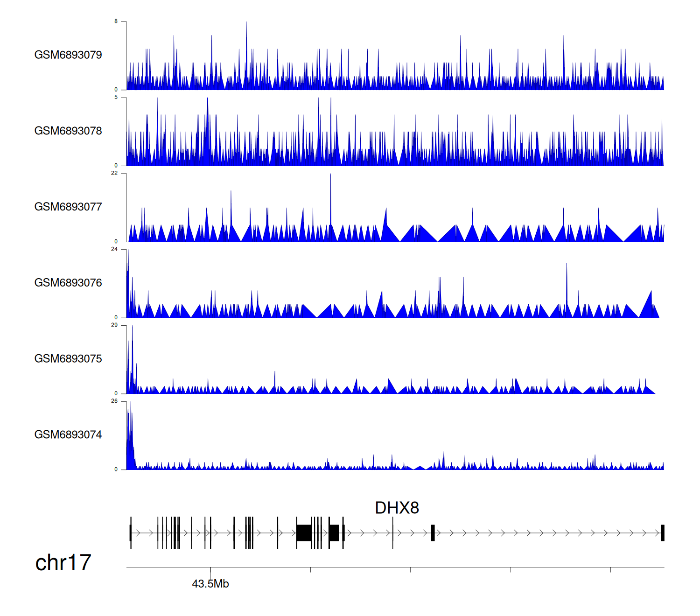Click the y-axis maximum value 24
This screenshot has width=700, height=616.
click(114, 249)
